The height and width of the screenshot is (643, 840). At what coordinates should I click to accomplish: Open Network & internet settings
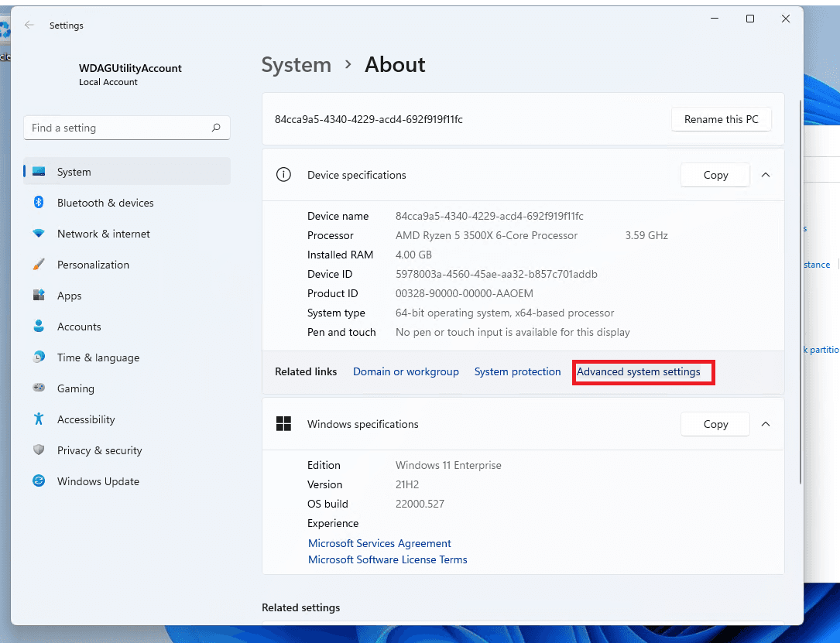click(x=127, y=234)
